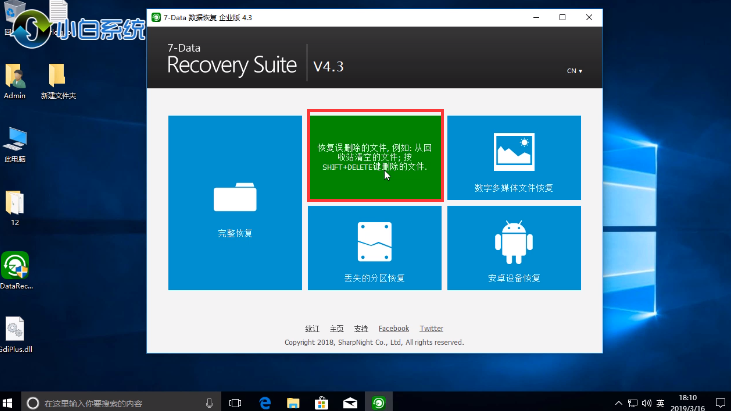Open the Digital Media Recovery (数字多媒体文件恢复) tile
This screenshot has width=731, height=411.
click(514, 157)
